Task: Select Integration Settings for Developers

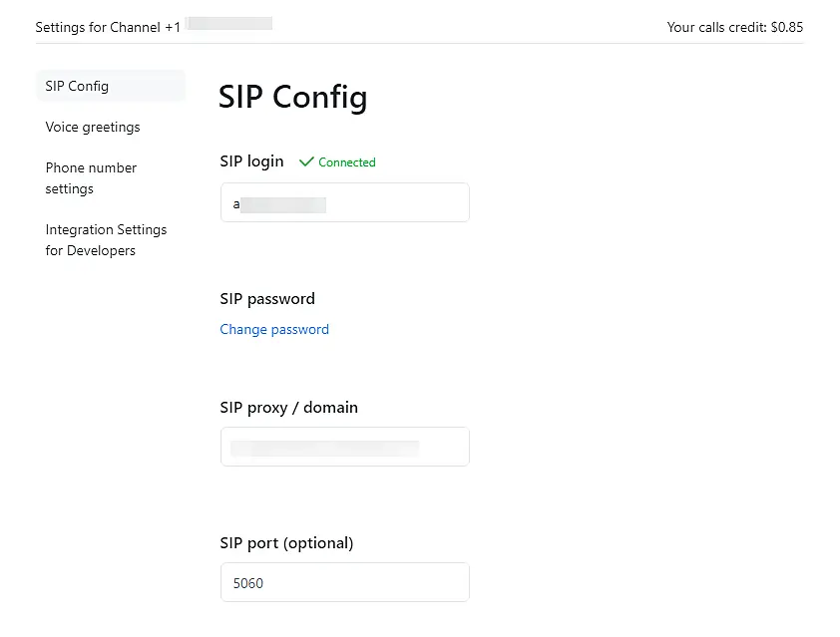Action: [x=106, y=239]
